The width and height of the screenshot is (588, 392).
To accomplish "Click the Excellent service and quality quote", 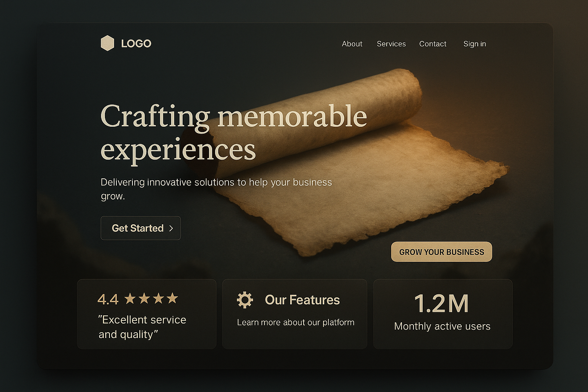I will coord(142,327).
